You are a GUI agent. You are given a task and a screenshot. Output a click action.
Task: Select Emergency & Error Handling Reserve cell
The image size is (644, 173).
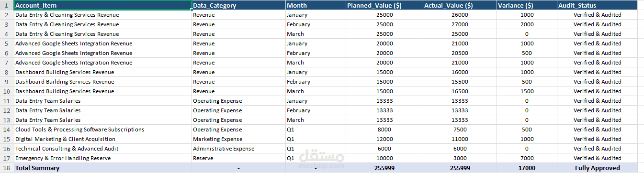pos(102,158)
